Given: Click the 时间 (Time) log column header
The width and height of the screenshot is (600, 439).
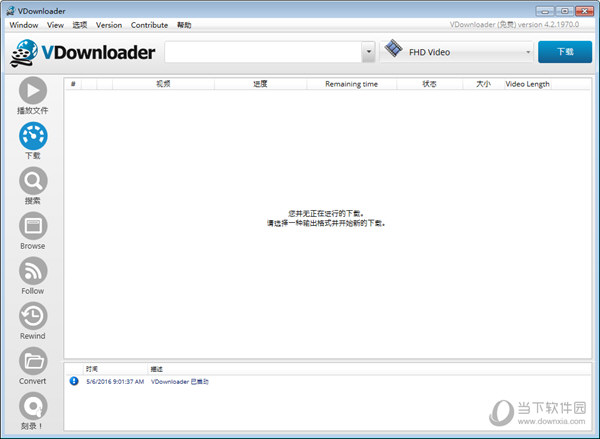Looking at the screenshot, I should [115, 369].
